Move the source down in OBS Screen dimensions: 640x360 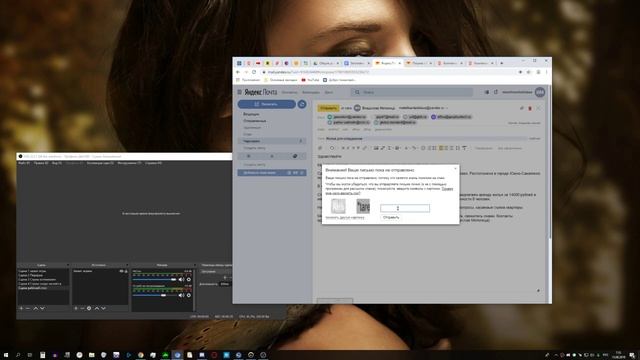[103, 308]
